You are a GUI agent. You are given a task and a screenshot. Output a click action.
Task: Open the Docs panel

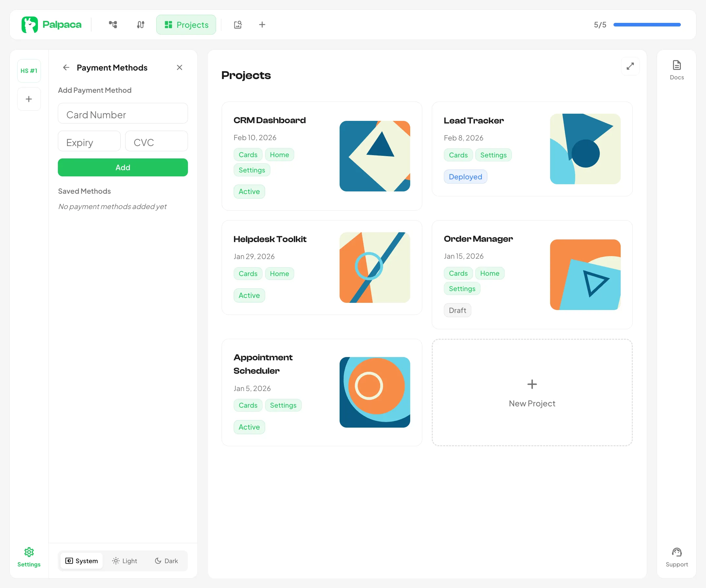coord(676,69)
